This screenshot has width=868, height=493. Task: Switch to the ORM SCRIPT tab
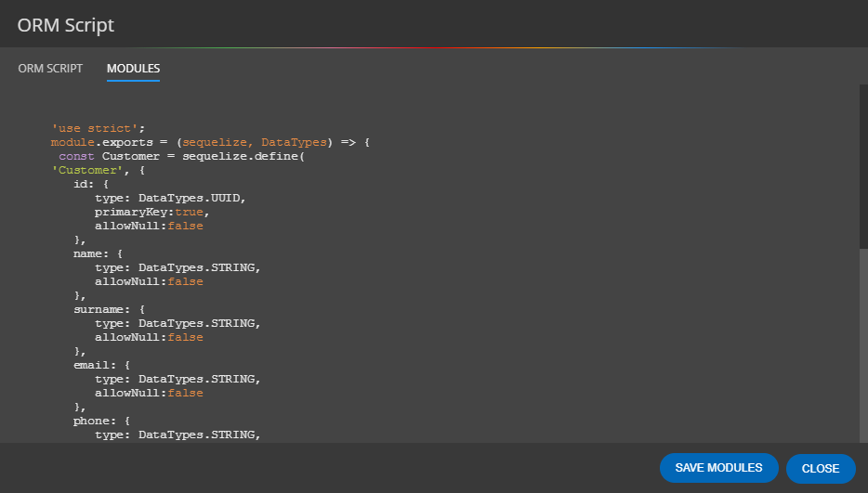point(50,69)
